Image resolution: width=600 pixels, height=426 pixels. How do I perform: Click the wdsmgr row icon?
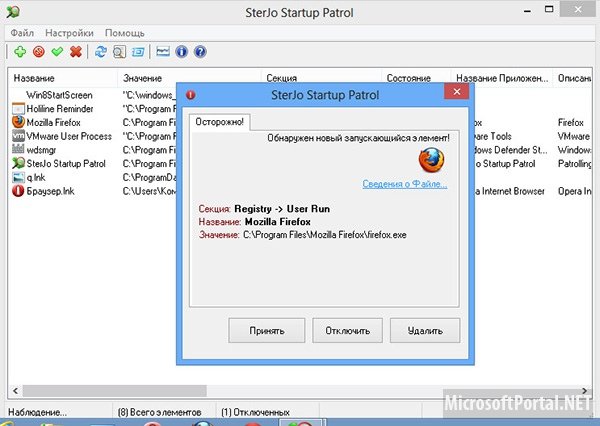pyautogui.click(x=18, y=149)
